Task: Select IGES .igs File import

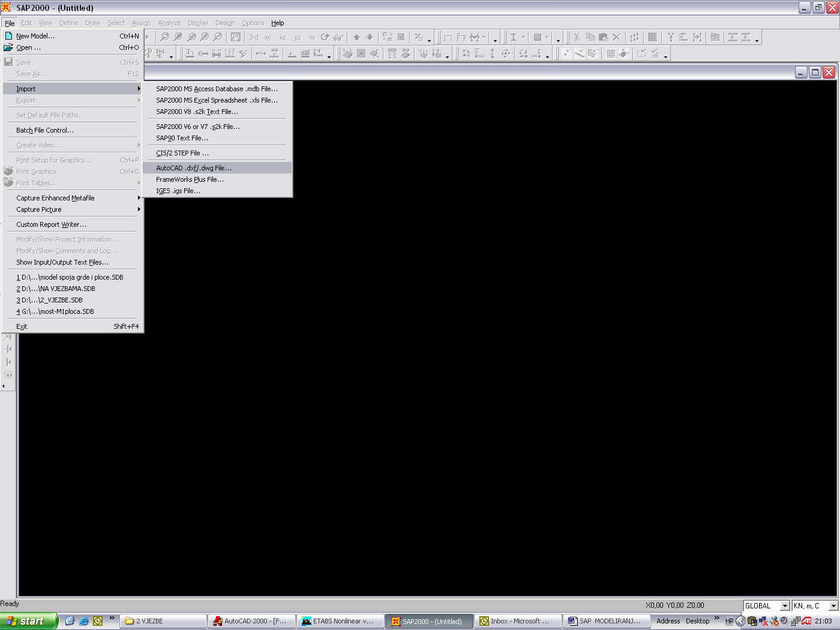Action: coord(217,191)
